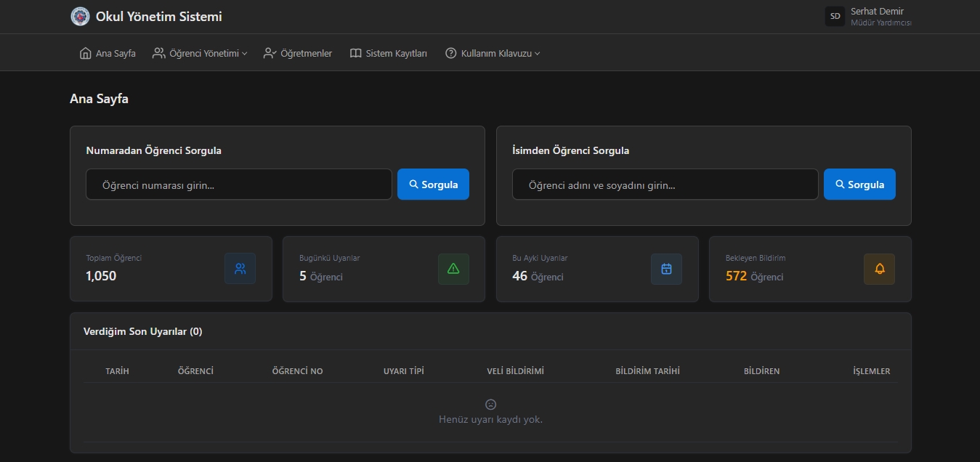Focus the Öğrenci numarası input field

click(238, 185)
